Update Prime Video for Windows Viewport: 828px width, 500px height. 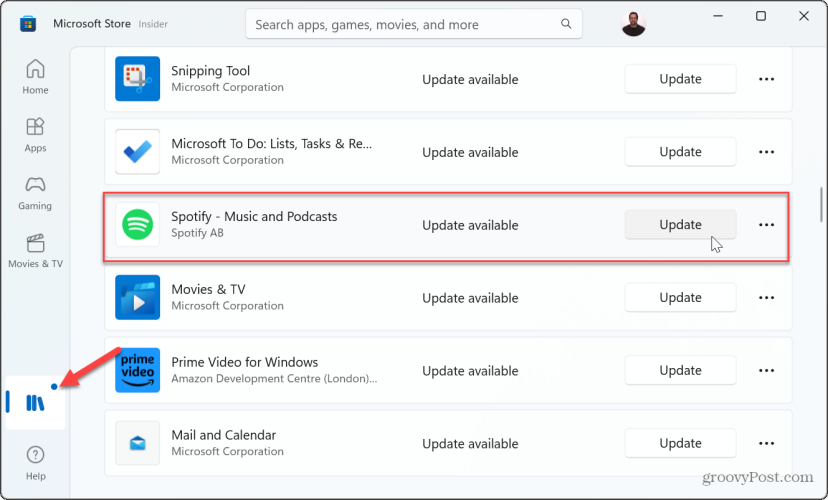[680, 370]
